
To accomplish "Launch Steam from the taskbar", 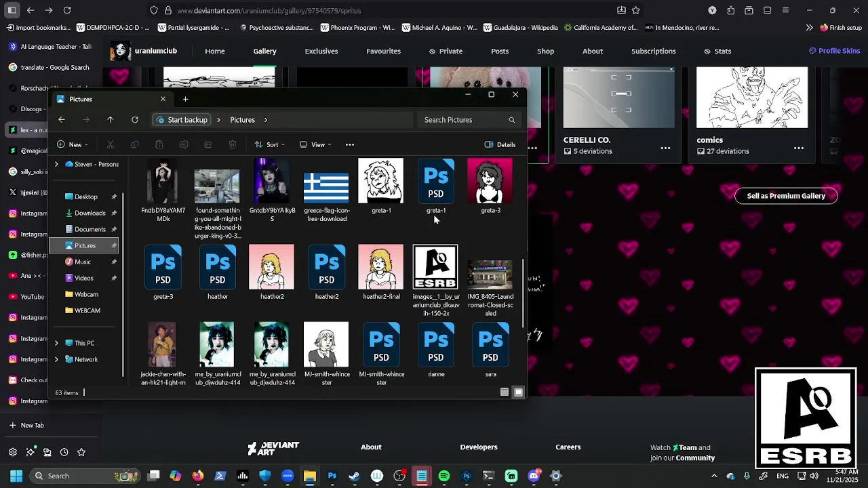I will tap(355, 476).
